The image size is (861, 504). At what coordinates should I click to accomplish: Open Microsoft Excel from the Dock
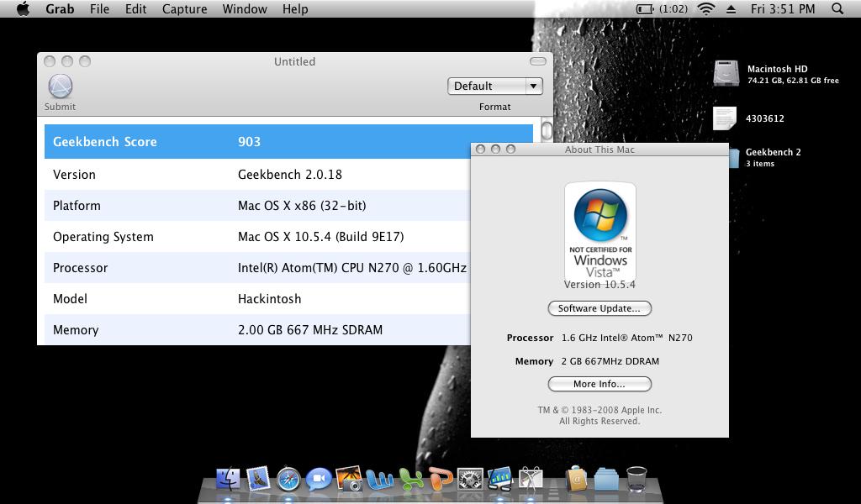click(x=410, y=479)
